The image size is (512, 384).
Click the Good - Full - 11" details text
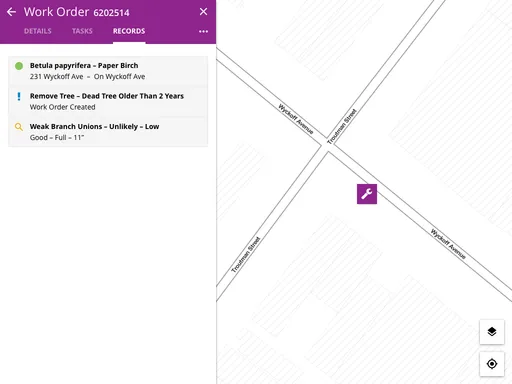click(57, 138)
